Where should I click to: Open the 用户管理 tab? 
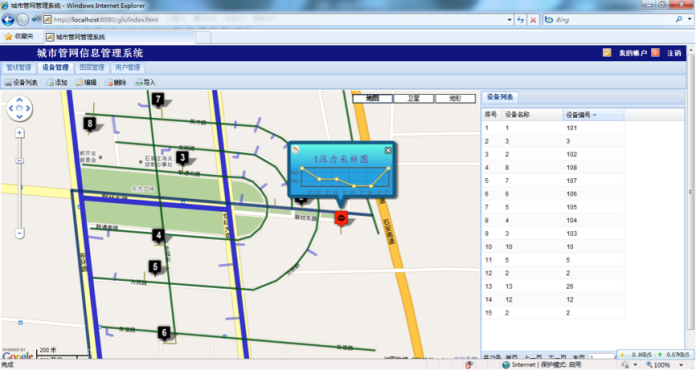127,67
